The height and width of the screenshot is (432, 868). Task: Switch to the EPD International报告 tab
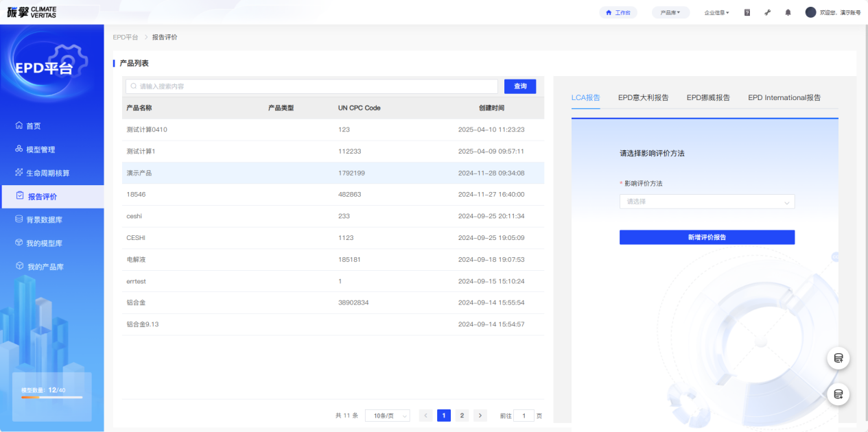784,97
